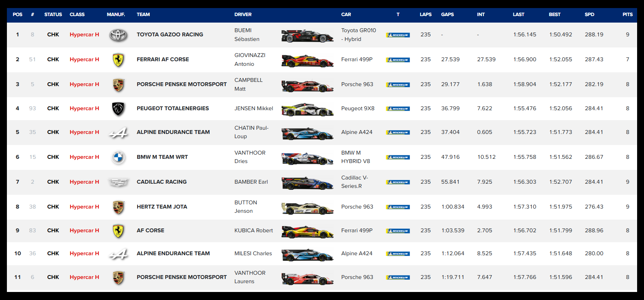The width and height of the screenshot is (644, 300).
Task: Select the team name PEUGEOT TOTALENERGIES
Action: 173,109
